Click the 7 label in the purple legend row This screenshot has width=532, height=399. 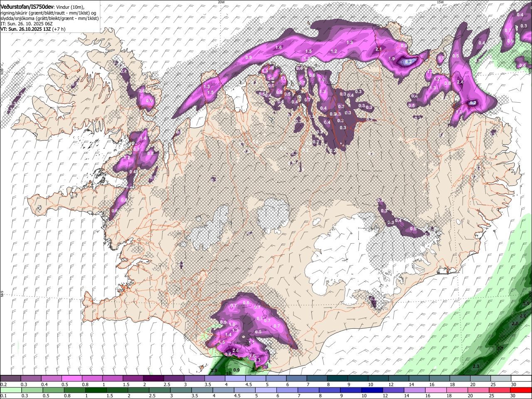pyautogui.click(x=308, y=384)
